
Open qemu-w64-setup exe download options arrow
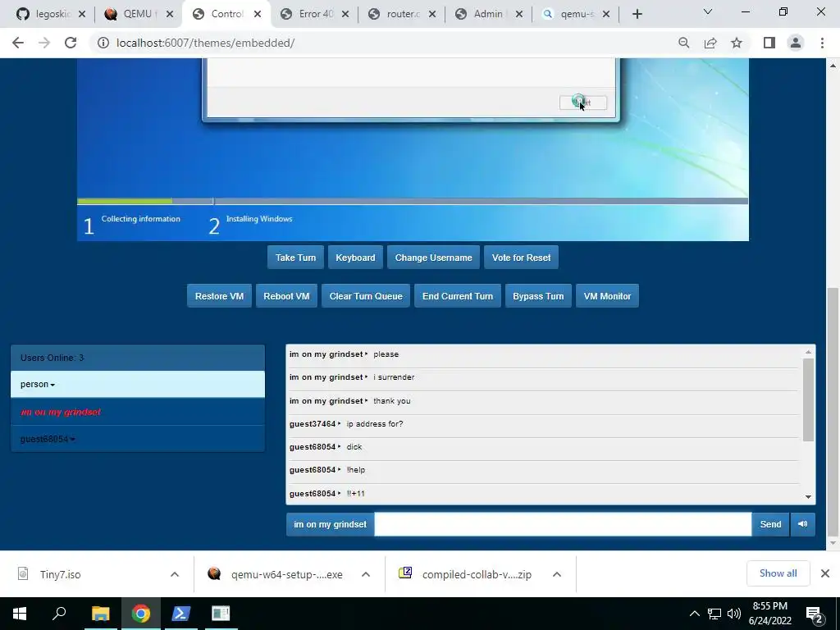click(x=366, y=574)
